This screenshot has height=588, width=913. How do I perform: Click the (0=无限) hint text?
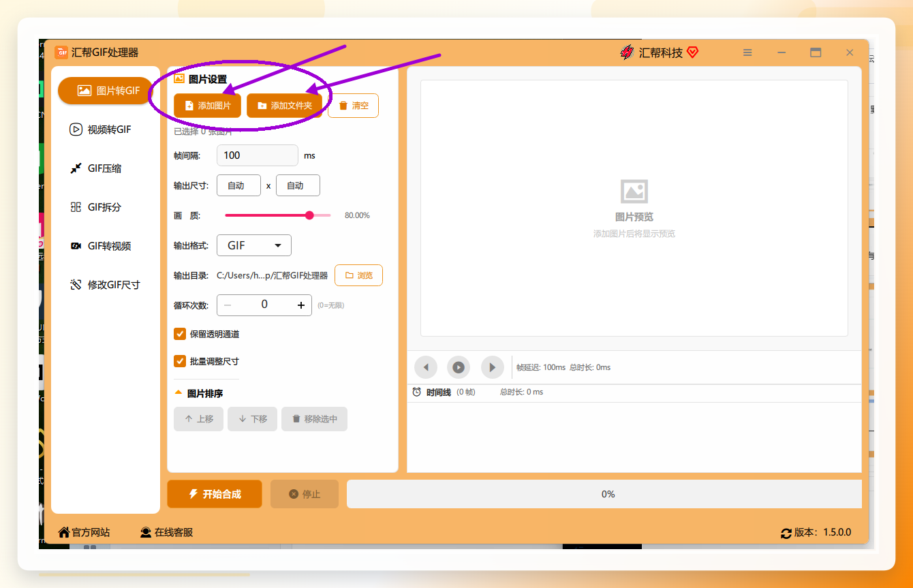[x=331, y=305]
